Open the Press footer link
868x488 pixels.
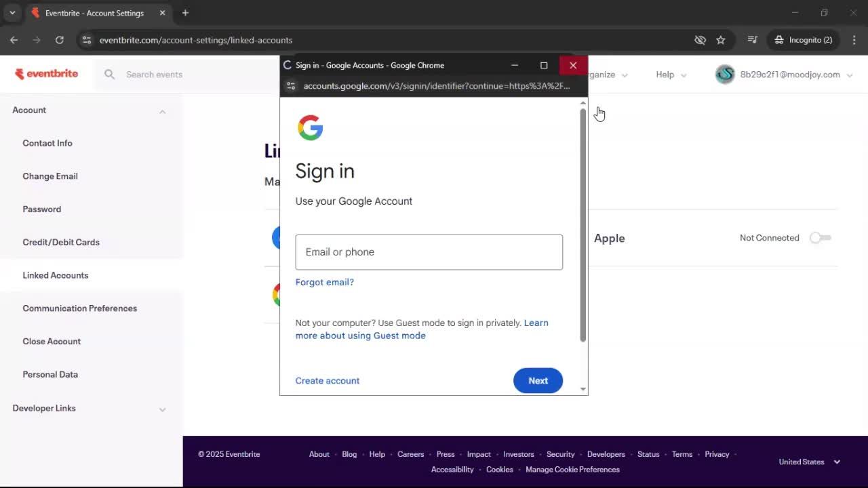446,454
